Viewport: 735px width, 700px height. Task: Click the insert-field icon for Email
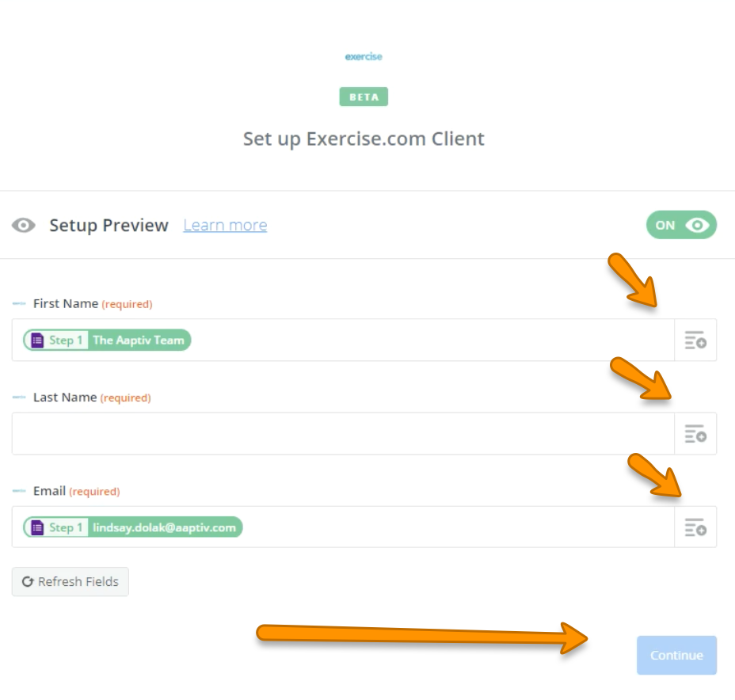[x=695, y=527]
